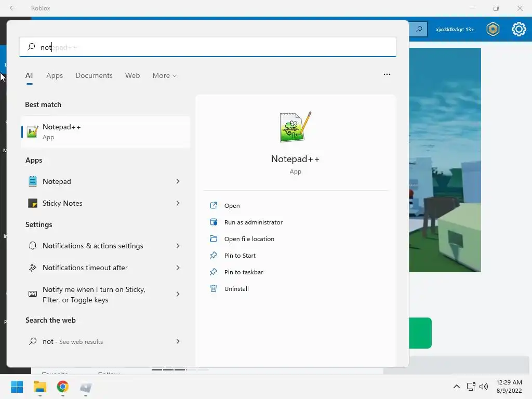Click Open for Notepad++
Viewport: 532px width, 399px height.
pos(232,206)
